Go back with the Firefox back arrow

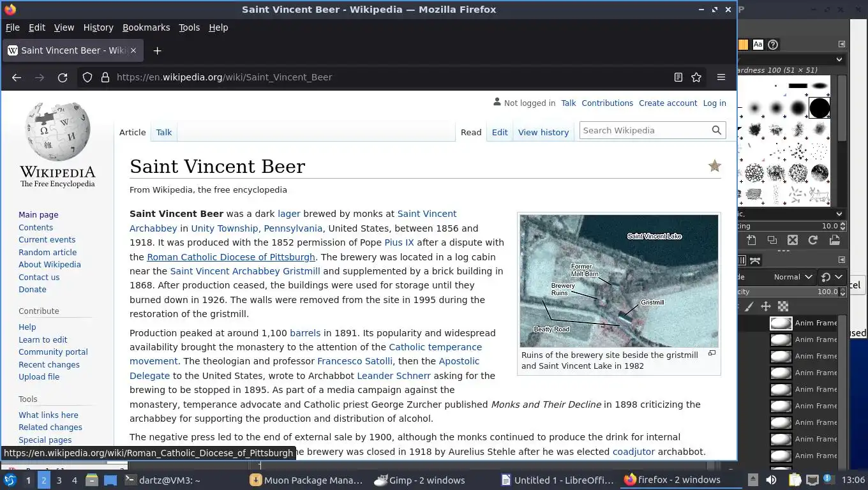pyautogui.click(x=17, y=77)
